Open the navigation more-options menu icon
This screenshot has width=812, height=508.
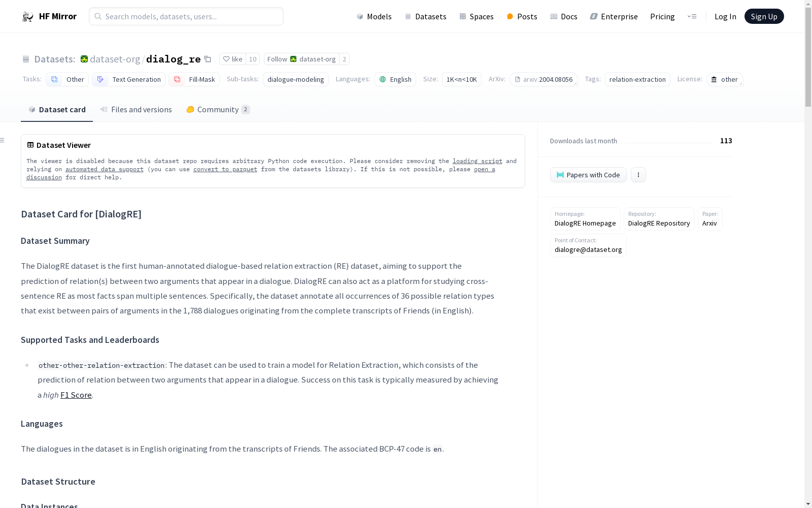[692, 16]
